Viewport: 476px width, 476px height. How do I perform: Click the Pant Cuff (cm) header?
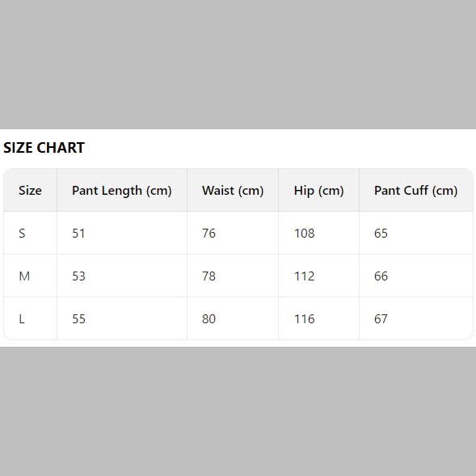tap(415, 191)
